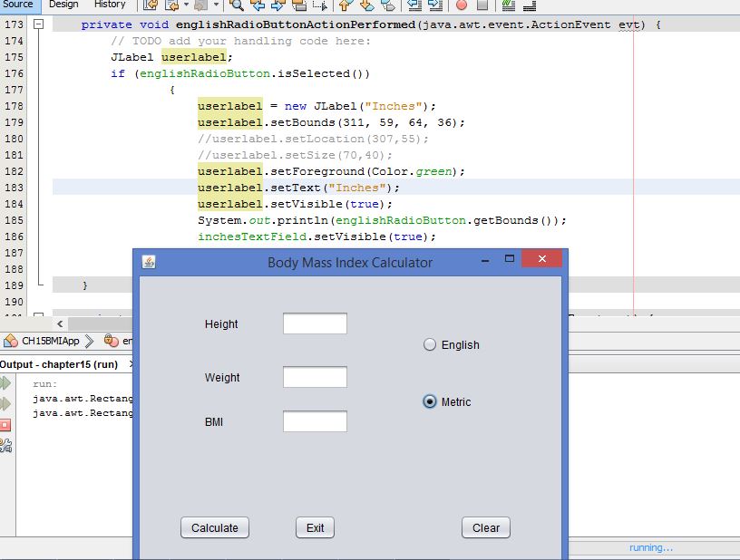The height and width of the screenshot is (560, 740).
Task: Open the History tab
Action: point(110,5)
